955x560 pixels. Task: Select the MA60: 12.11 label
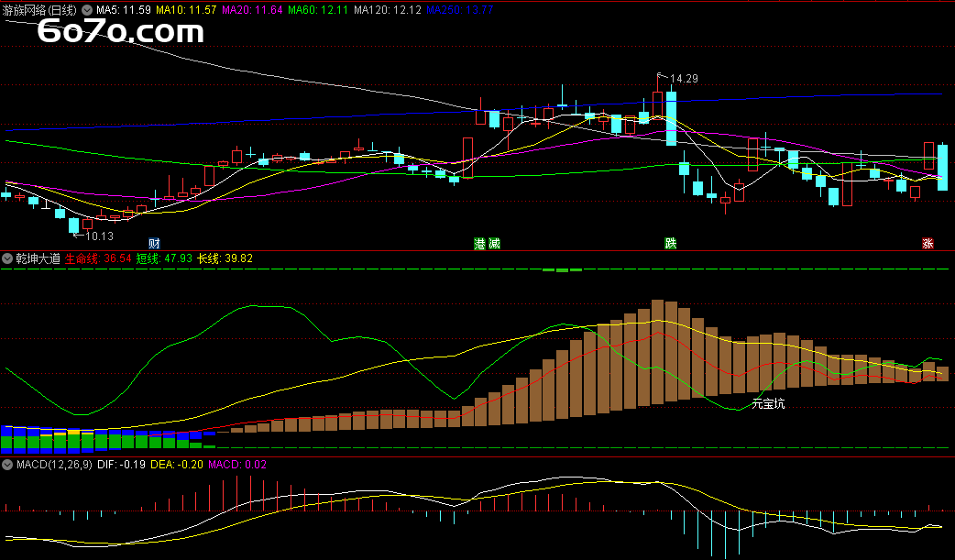tap(318, 10)
